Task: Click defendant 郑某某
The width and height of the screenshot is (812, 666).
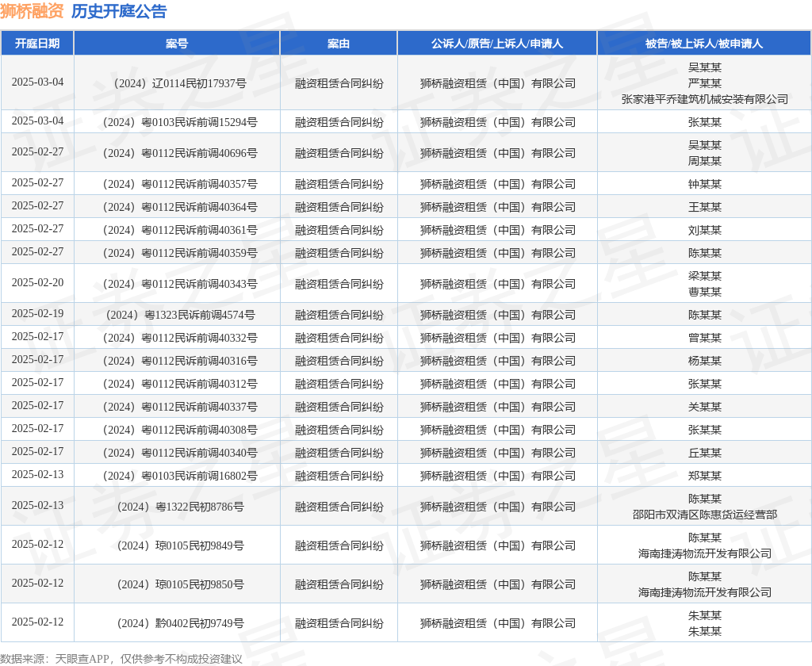Action: coord(704,476)
